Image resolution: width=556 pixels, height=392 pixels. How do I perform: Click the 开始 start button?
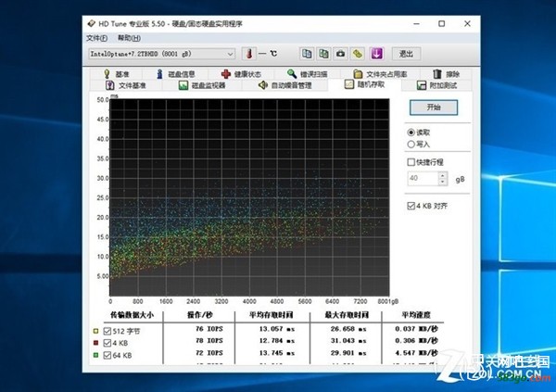(x=434, y=107)
